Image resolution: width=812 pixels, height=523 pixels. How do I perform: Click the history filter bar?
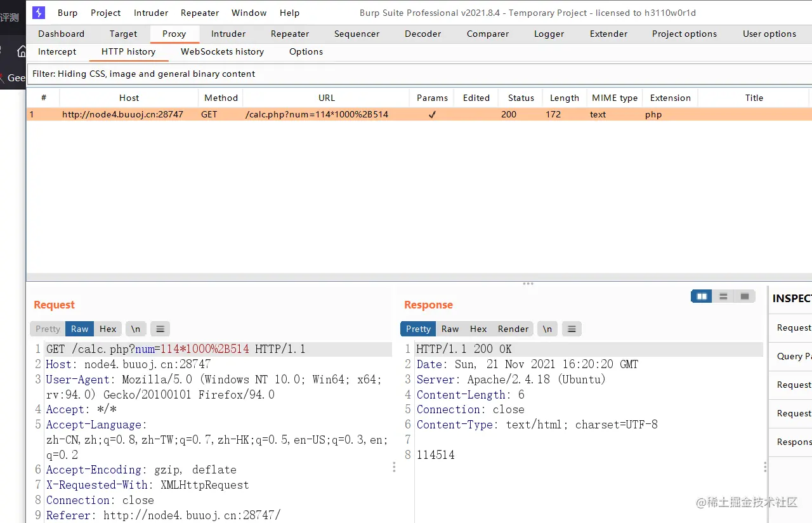420,74
